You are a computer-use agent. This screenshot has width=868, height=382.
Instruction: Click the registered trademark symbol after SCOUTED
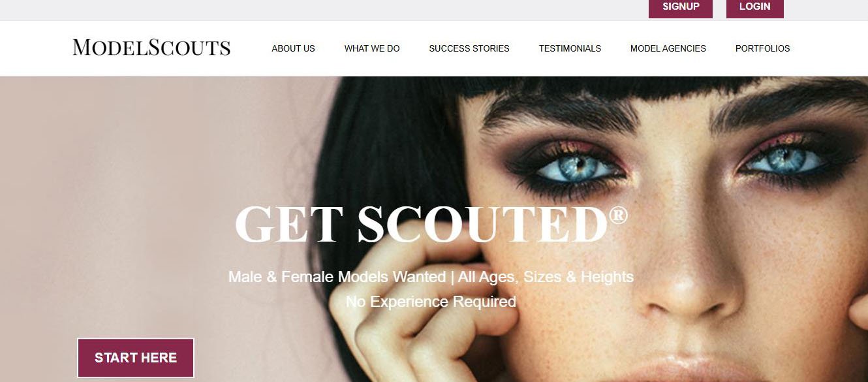pos(618,215)
